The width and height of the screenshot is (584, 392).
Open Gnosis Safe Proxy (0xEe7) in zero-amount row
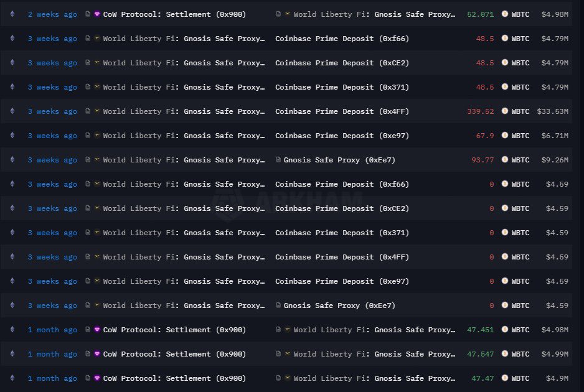[339, 306]
